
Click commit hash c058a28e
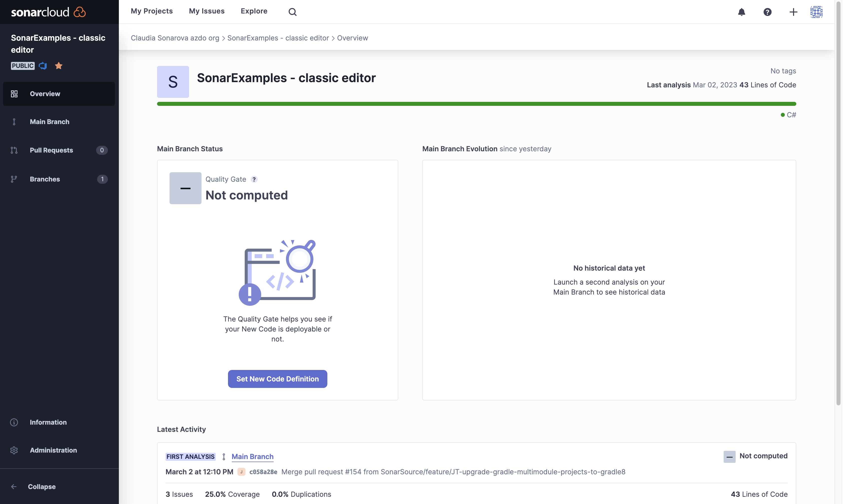263,472
